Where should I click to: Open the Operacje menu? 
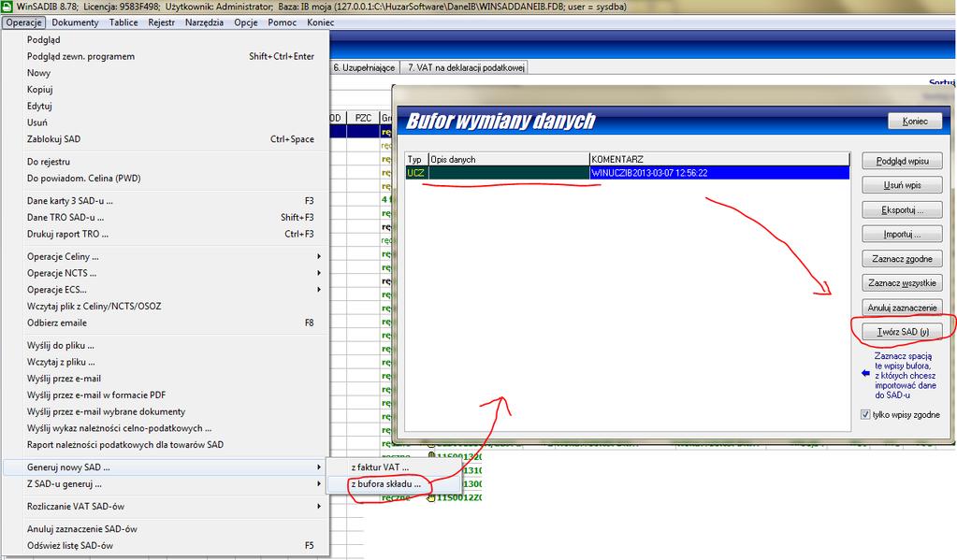click(23, 22)
